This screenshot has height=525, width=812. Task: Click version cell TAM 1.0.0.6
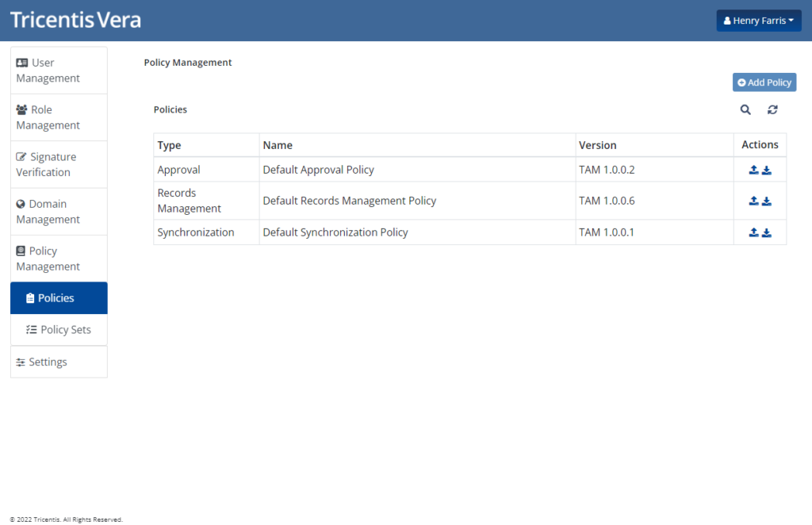(654, 201)
